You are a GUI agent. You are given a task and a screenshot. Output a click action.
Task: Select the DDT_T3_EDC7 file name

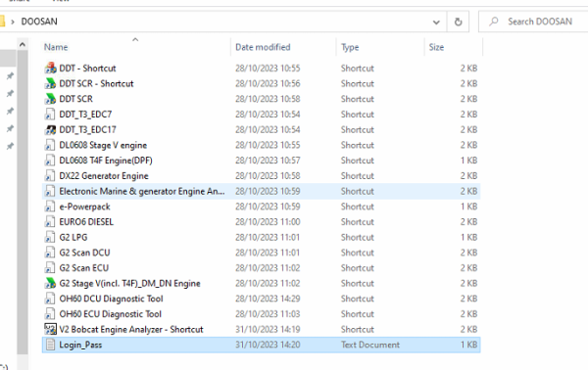(x=85, y=115)
